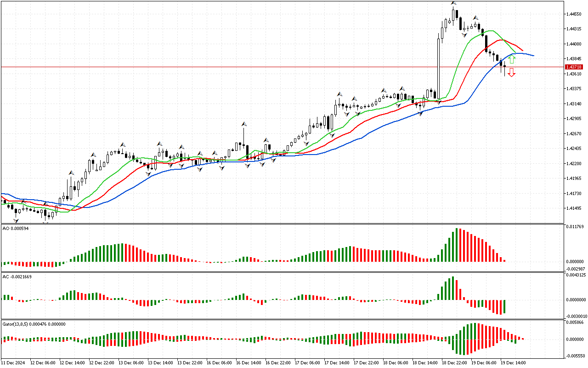
Task: Select the 18 Dec 06:00 time label
Action: click(x=396, y=363)
